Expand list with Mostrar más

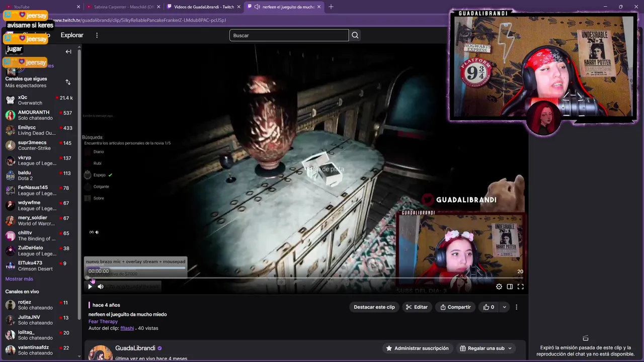(19, 279)
